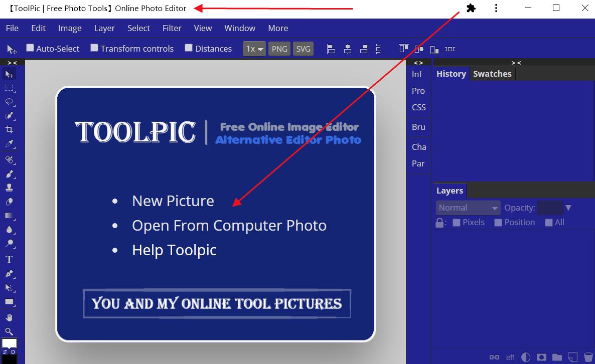Image resolution: width=595 pixels, height=364 pixels.
Task: Open the Image menu
Action: click(x=70, y=29)
